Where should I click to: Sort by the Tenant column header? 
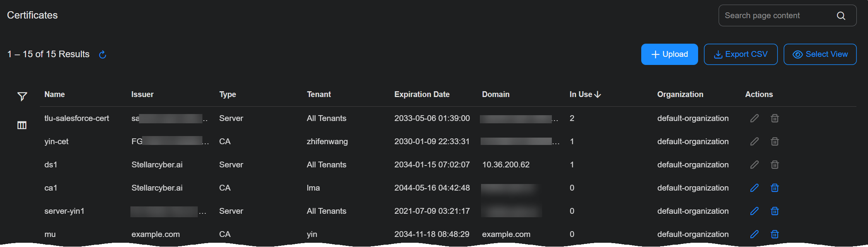click(319, 94)
